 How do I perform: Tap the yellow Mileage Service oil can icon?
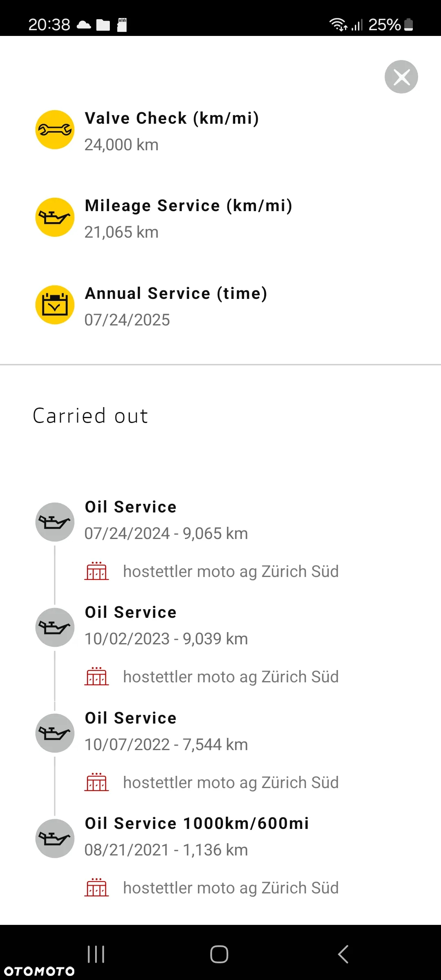[x=55, y=217]
